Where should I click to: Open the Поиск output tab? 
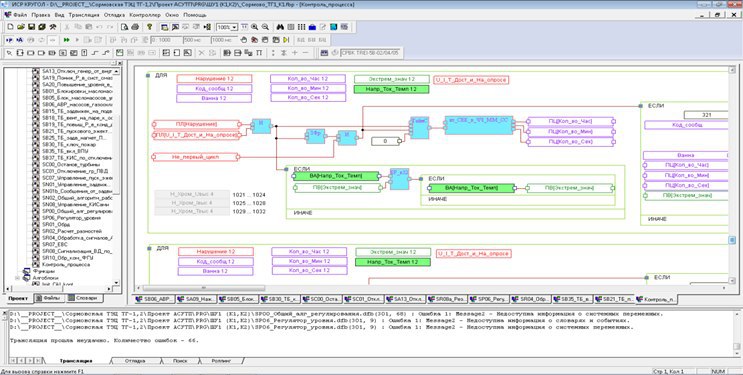coord(180,361)
